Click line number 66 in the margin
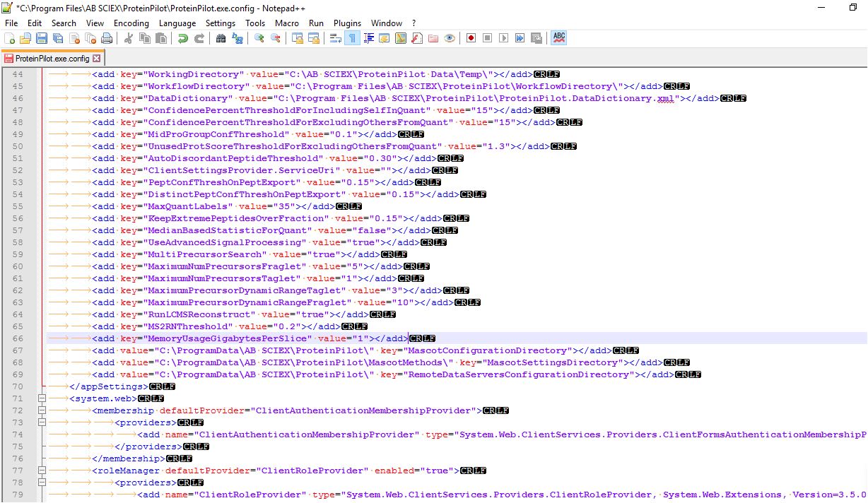The image size is (868, 503). click(18, 338)
